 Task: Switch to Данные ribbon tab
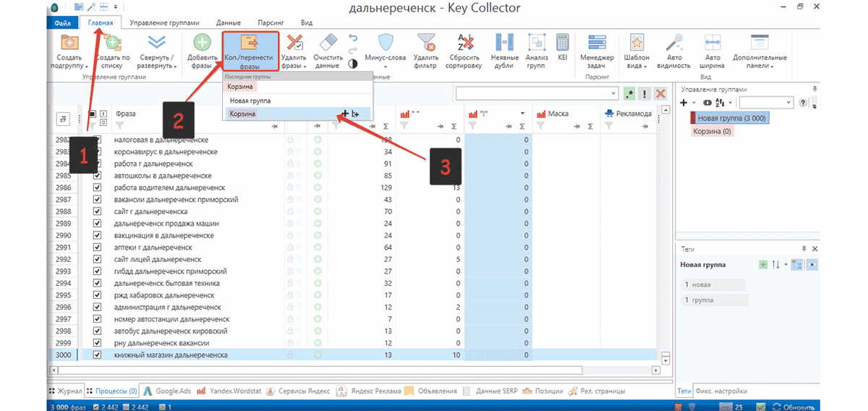click(229, 23)
